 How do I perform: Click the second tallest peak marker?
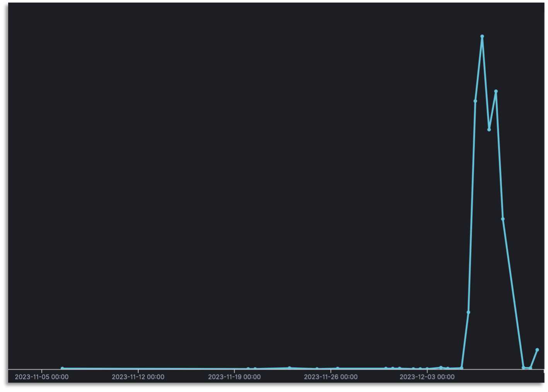tap(496, 91)
